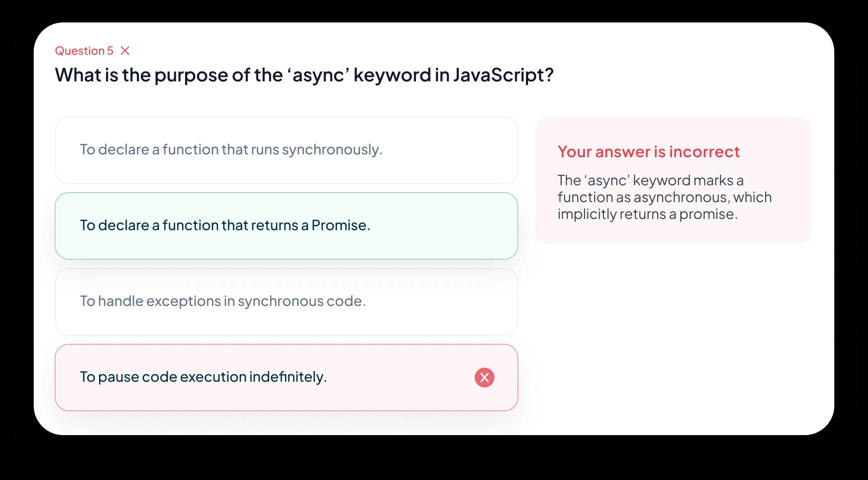Viewport: 868px width, 480px height.
Task: Click the word "incorrect" in the feedback heading
Action: click(704, 152)
